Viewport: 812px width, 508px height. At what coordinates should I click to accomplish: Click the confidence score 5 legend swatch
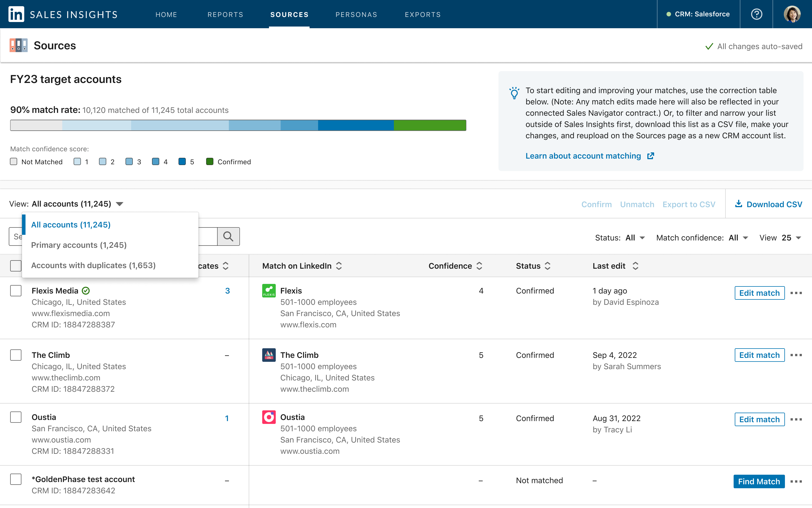pyautogui.click(x=182, y=162)
